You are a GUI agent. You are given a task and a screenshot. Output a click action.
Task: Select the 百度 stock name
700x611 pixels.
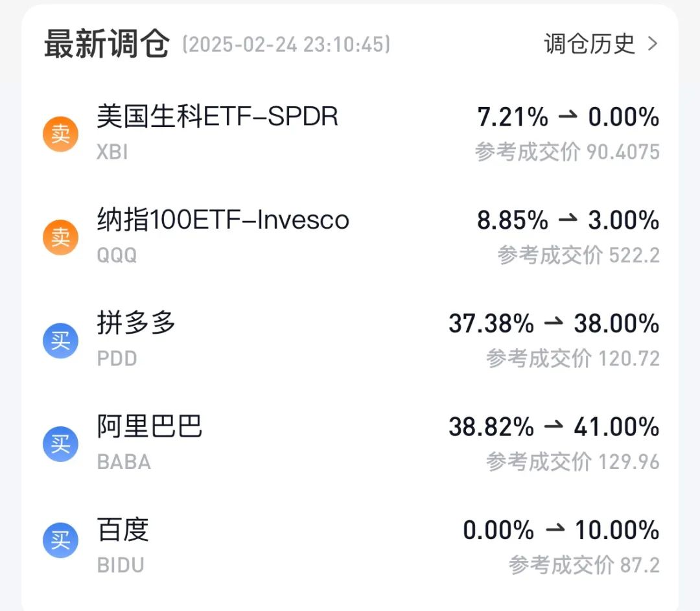click(122, 529)
